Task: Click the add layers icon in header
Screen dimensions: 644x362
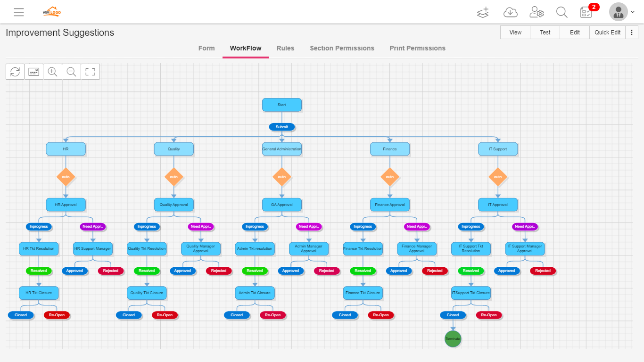Action: (x=483, y=12)
